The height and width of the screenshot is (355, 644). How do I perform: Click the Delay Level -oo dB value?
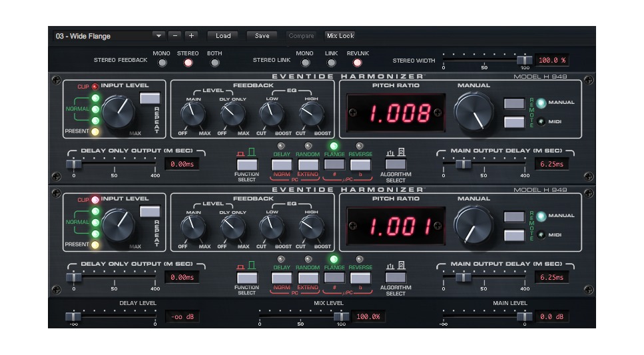click(x=182, y=317)
